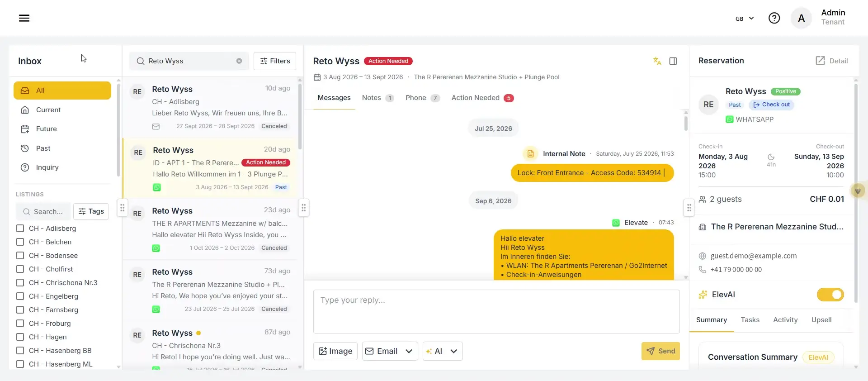Open the help question mark icon

point(774,18)
